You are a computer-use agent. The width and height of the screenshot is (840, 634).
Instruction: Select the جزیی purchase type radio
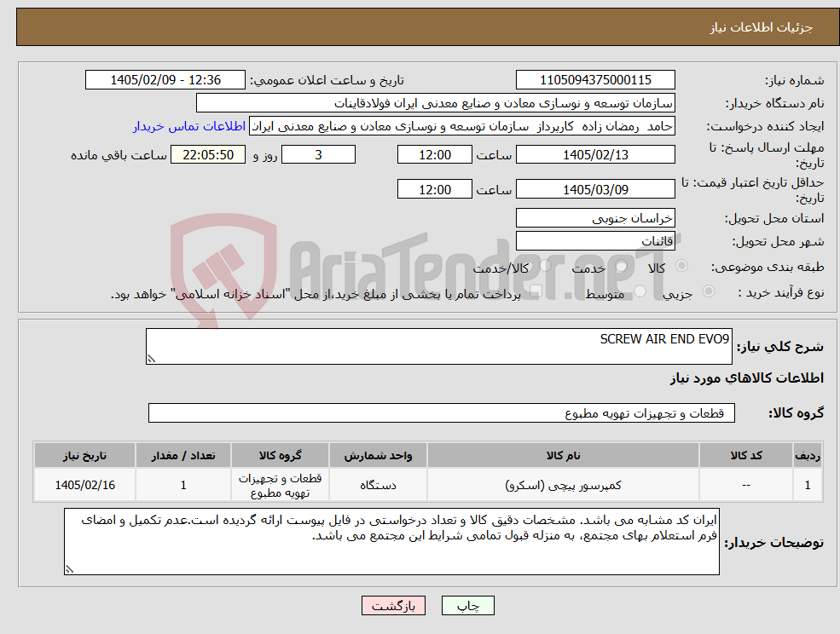[x=708, y=291]
